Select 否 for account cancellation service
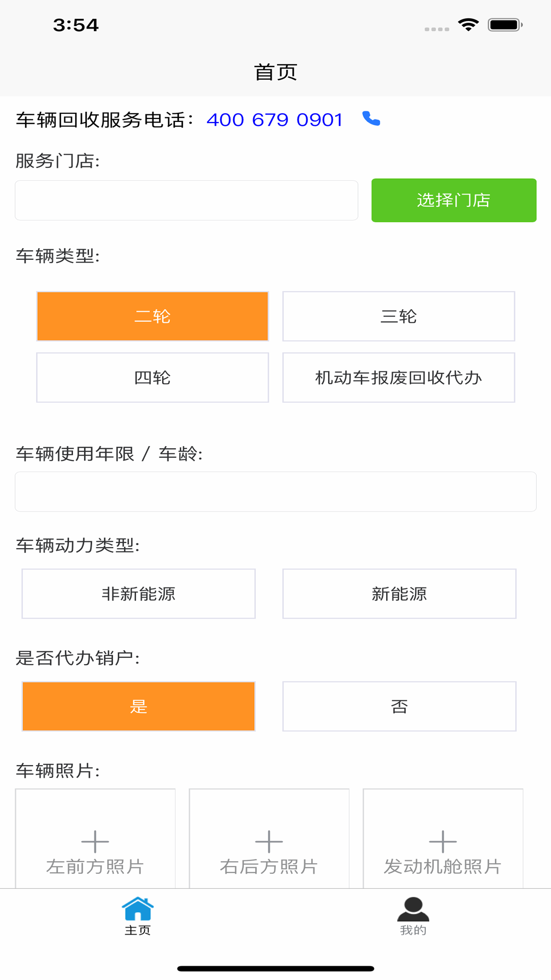Viewport: 551px width, 980px height. [399, 706]
